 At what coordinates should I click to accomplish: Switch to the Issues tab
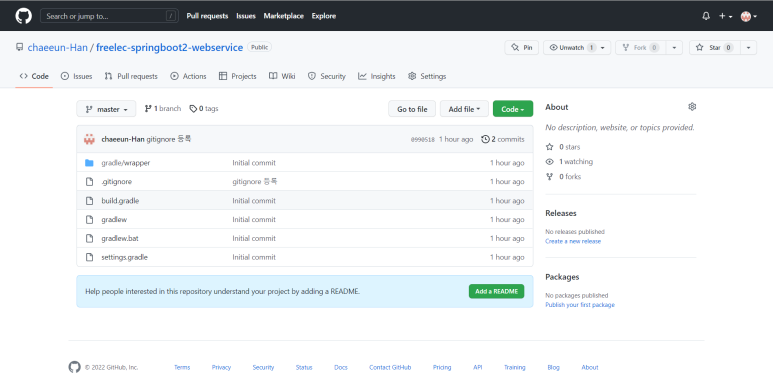pyautogui.click(x=76, y=76)
